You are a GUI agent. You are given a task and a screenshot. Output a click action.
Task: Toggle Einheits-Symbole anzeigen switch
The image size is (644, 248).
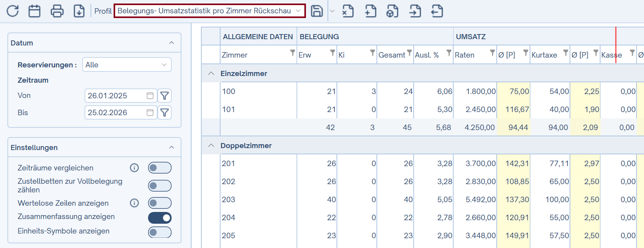[160, 232]
